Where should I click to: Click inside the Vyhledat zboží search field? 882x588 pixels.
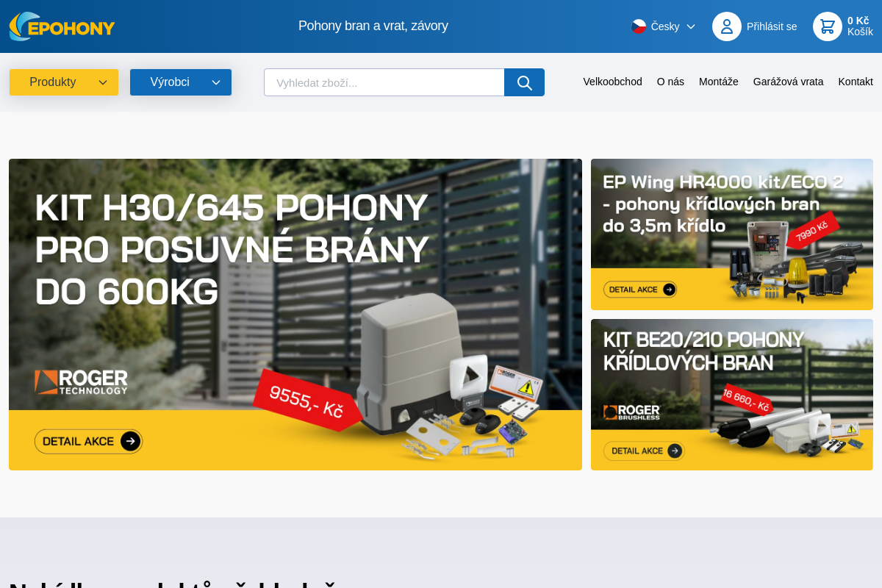pos(384,82)
